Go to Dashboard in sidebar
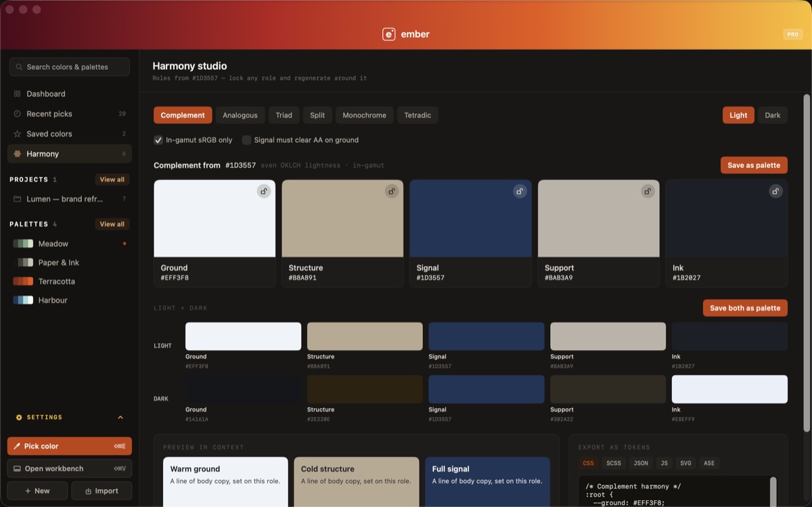The width and height of the screenshot is (812, 507). point(70,93)
